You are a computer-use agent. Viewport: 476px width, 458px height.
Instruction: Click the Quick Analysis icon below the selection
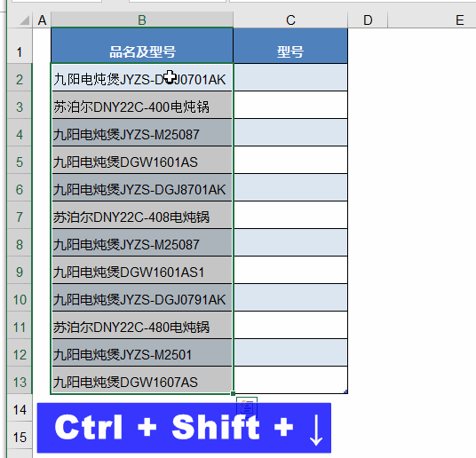tap(247, 407)
